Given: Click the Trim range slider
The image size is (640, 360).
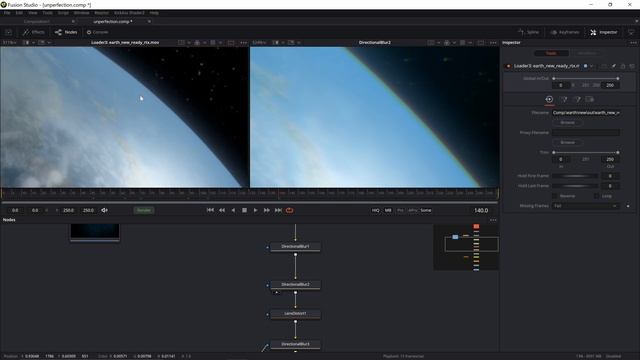Looking at the screenshot, I should [x=586, y=152].
